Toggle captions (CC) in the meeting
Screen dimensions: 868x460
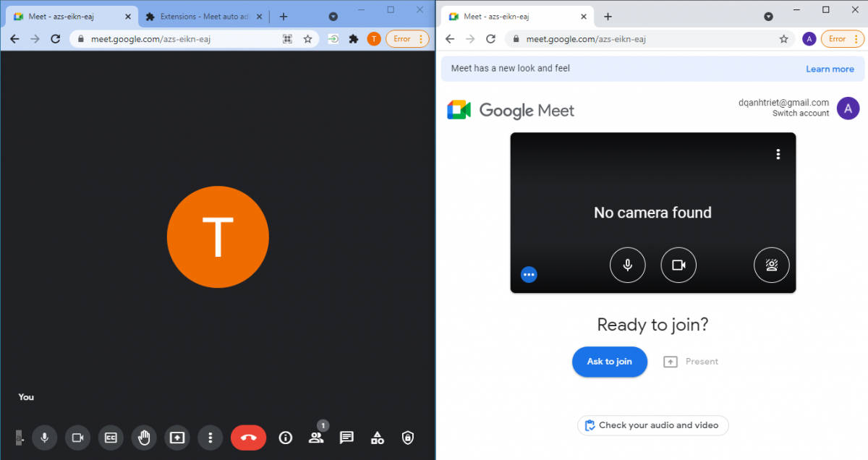coord(111,438)
